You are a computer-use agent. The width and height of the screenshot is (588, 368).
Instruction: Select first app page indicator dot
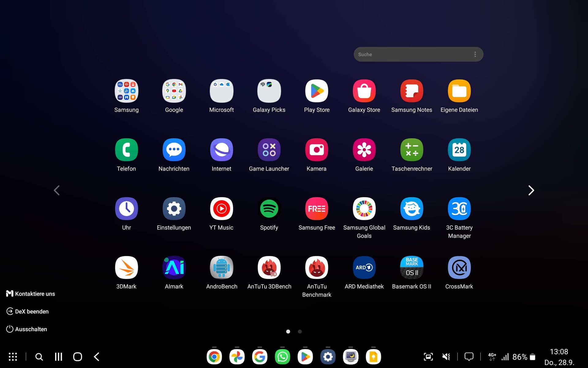click(288, 332)
